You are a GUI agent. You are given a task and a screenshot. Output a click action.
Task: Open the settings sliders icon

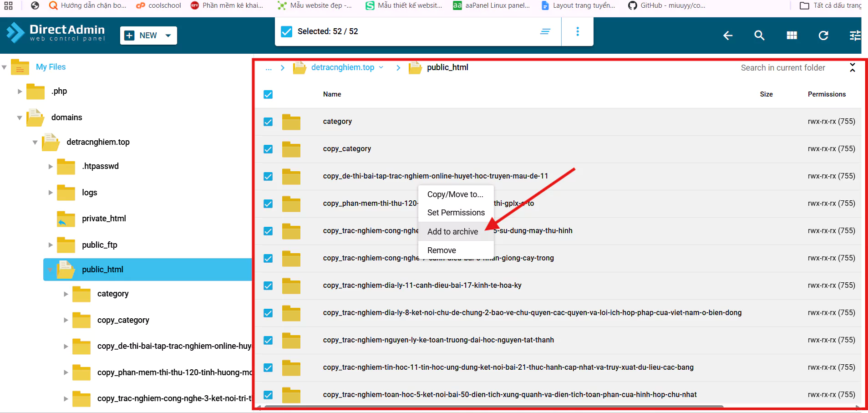tap(855, 36)
